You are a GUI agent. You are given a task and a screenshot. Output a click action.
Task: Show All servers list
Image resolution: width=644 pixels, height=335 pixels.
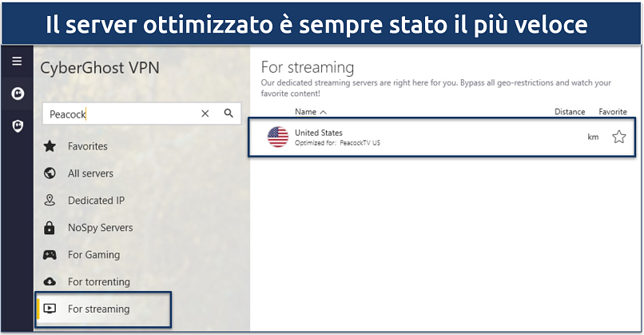[90, 173]
